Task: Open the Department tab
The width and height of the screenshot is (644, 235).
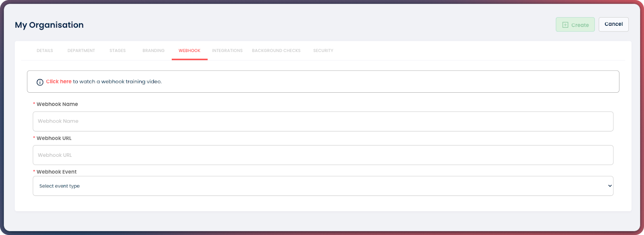Action: tap(81, 51)
